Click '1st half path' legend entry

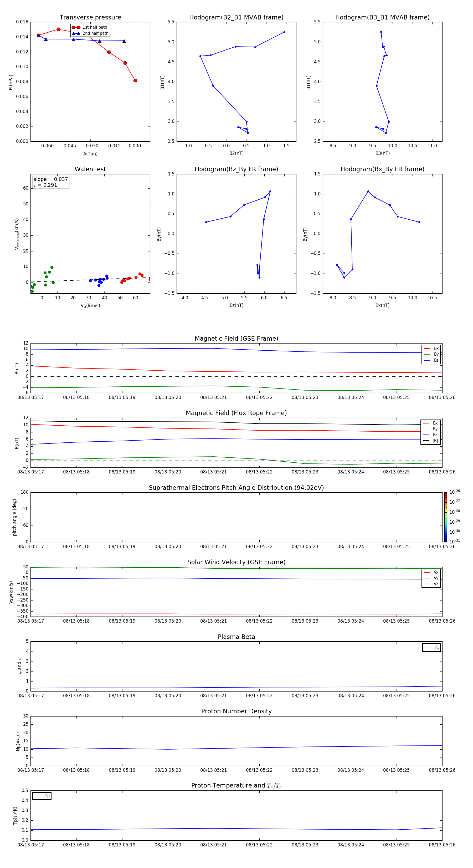90,27
